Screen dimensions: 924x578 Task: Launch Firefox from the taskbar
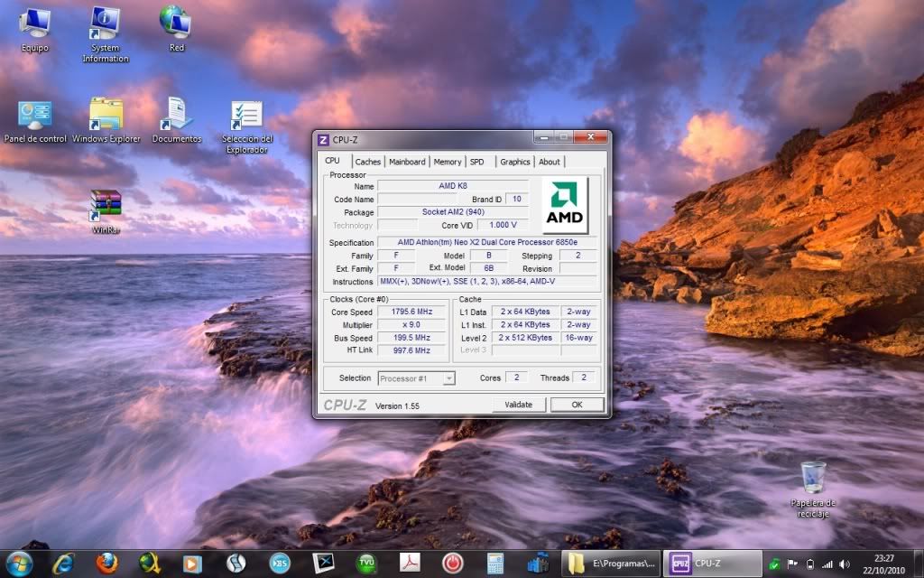tap(106, 564)
